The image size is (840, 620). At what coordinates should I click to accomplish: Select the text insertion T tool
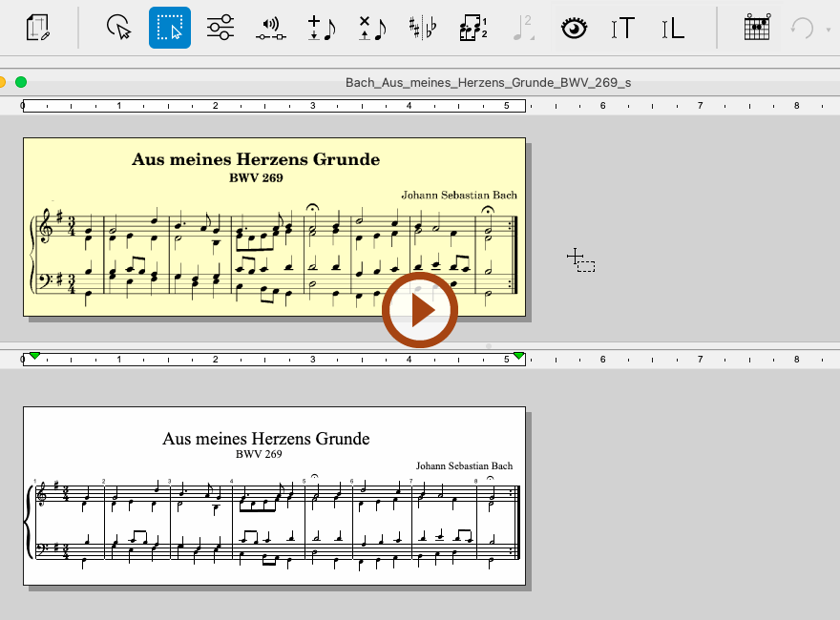[x=622, y=28]
